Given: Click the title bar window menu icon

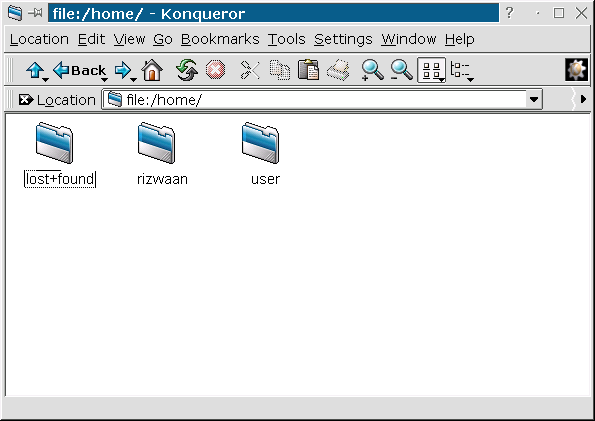Looking at the screenshot, I should pyautogui.click(x=15, y=13).
